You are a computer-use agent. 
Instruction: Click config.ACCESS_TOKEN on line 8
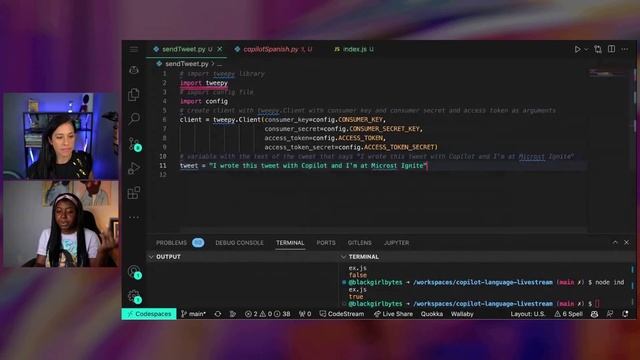pos(348,138)
